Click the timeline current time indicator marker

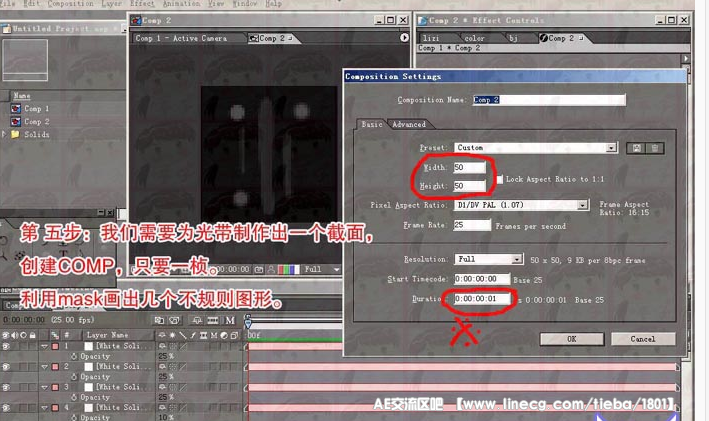coord(248,323)
